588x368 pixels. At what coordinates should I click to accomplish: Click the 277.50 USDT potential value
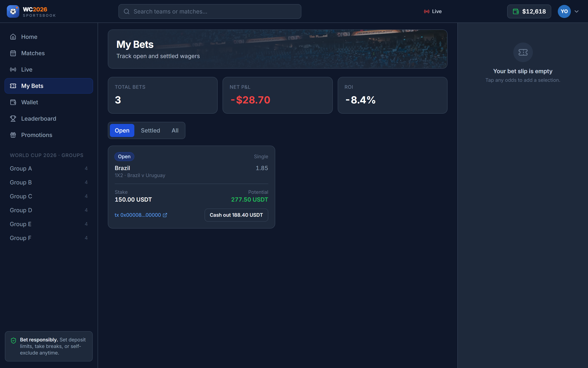coord(249,200)
